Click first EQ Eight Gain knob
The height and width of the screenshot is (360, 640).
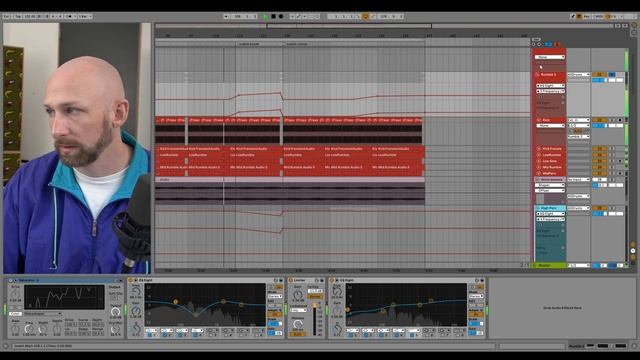pyautogui.click(x=136, y=311)
